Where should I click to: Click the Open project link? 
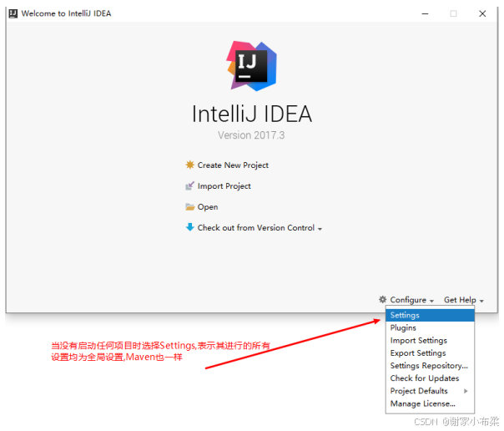(208, 207)
